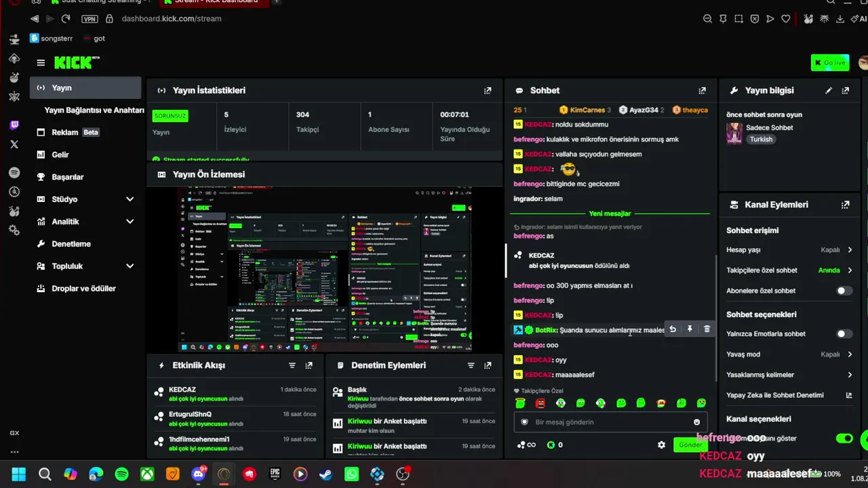Toggle the VPN badge in address bar
Viewport: 868px width, 488px height.
pos(90,19)
